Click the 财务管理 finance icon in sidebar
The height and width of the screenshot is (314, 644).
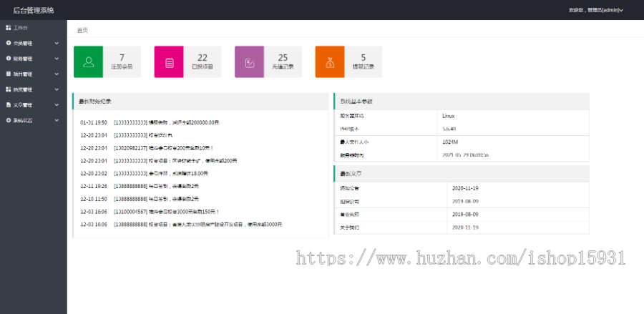pos(8,59)
